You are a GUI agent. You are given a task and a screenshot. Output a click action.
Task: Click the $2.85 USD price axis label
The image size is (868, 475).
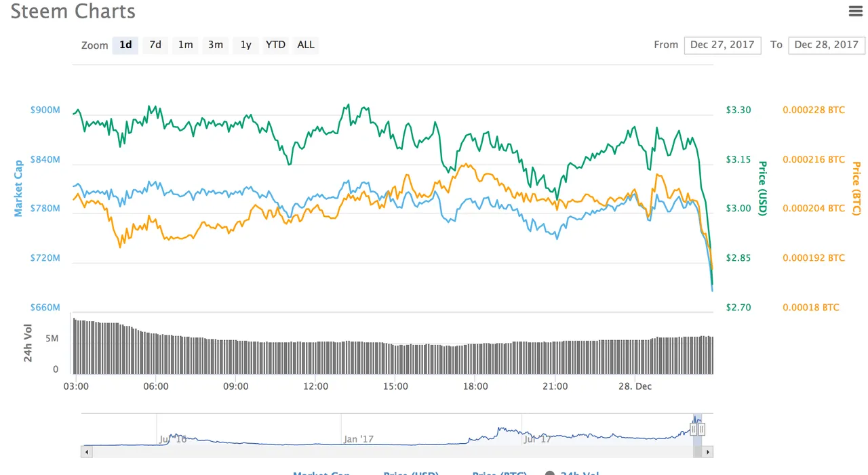pos(738,258)
